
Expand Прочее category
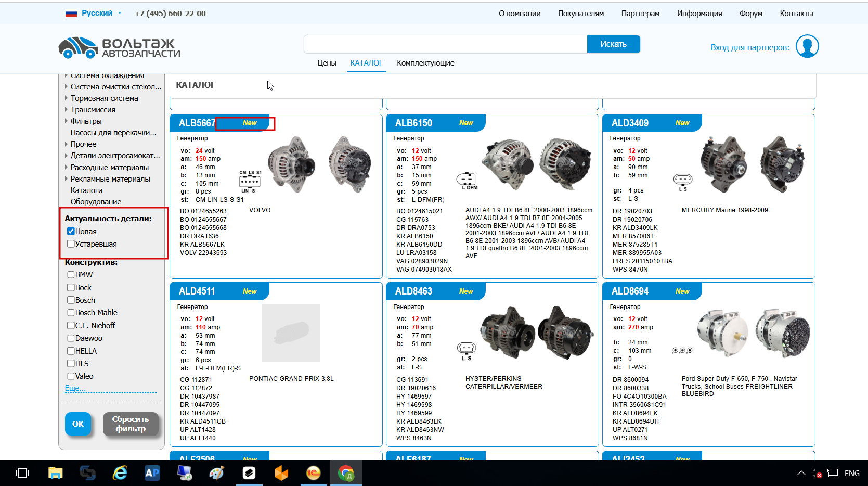pyautogui.click(x=66, y=144)
